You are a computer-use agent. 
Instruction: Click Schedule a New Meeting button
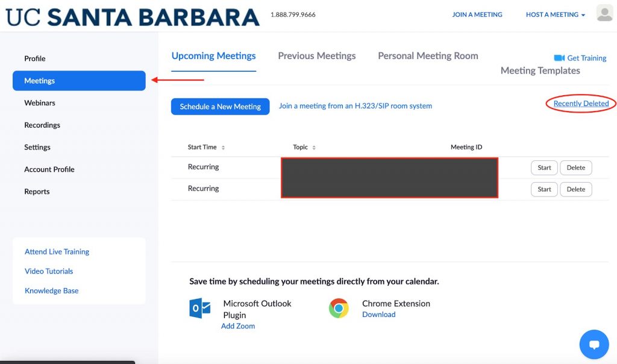pyautogui.click(x=221, y=107)
